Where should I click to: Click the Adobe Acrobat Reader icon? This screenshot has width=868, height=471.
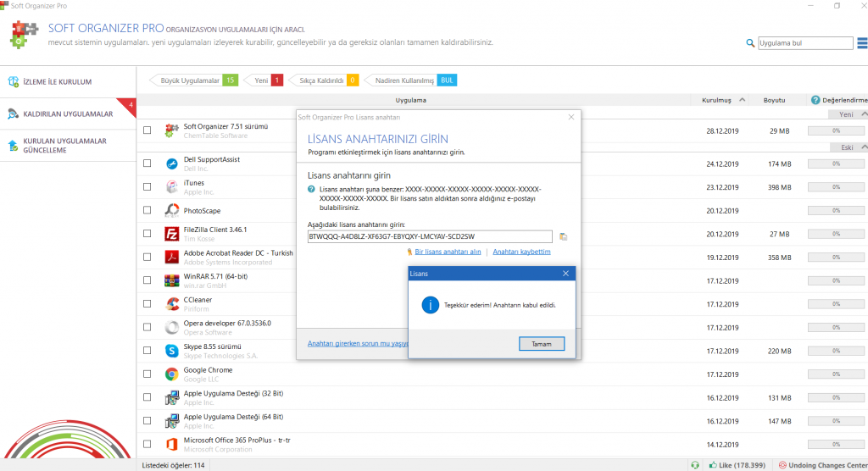tap(171, 257)
